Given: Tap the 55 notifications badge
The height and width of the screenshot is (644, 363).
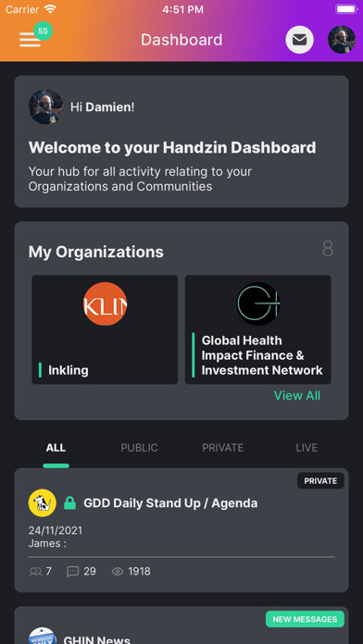Looking at the screenshot, I should [x=44, y=31].
